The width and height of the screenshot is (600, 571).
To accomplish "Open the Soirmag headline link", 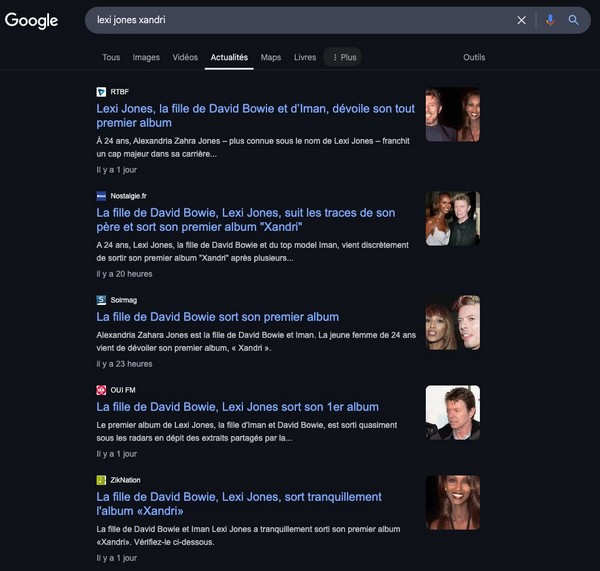I will tap(218, 317).
